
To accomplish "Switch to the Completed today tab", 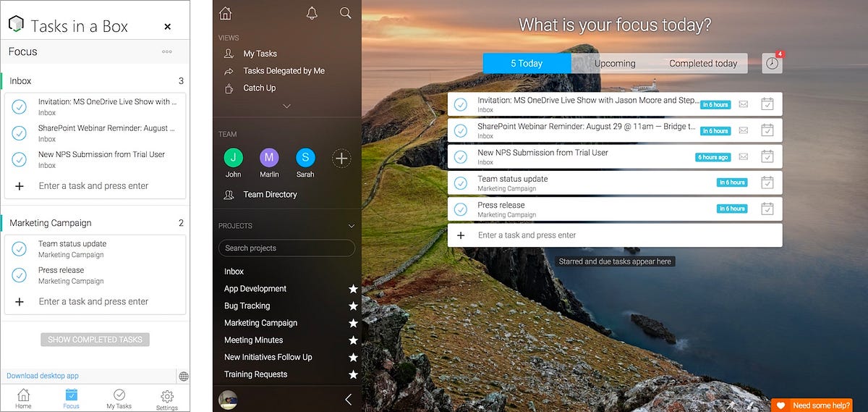I will [703, 63].
